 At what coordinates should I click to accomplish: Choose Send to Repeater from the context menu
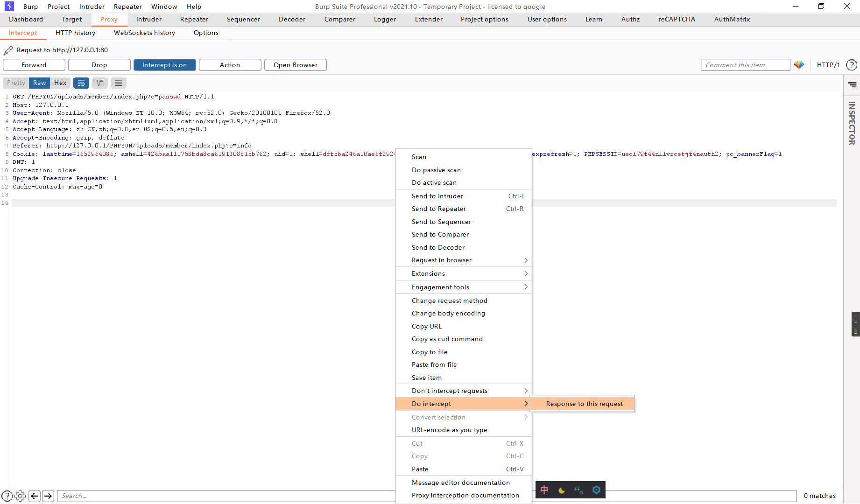(464, 209)
